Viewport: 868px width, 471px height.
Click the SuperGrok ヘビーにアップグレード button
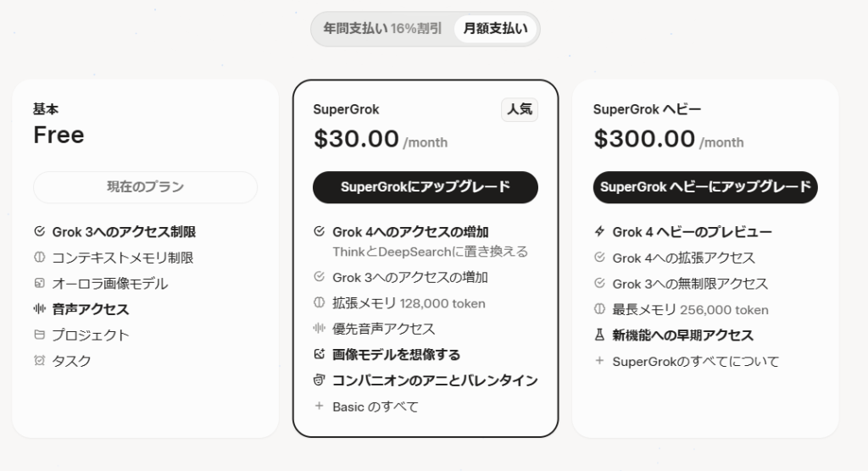click(705, 187)
